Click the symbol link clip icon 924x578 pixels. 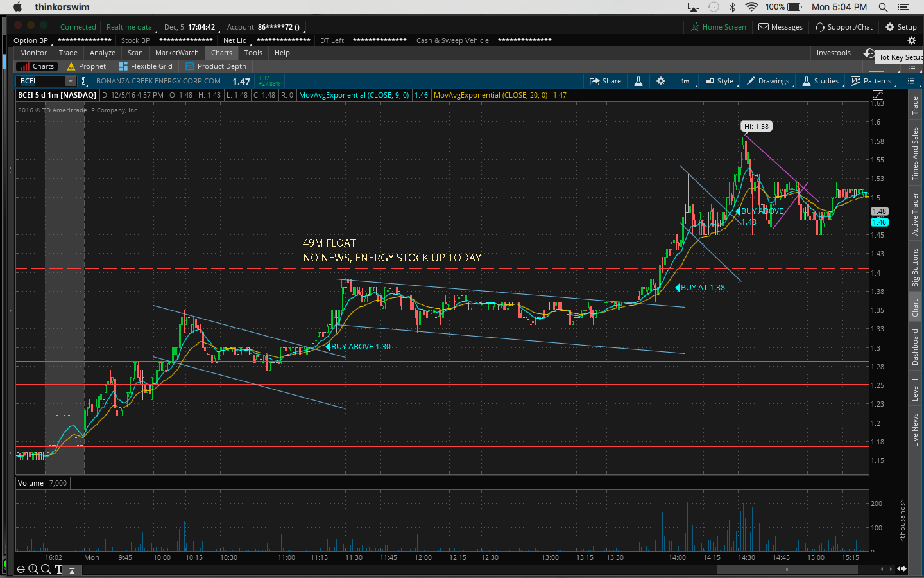(83, 81)
